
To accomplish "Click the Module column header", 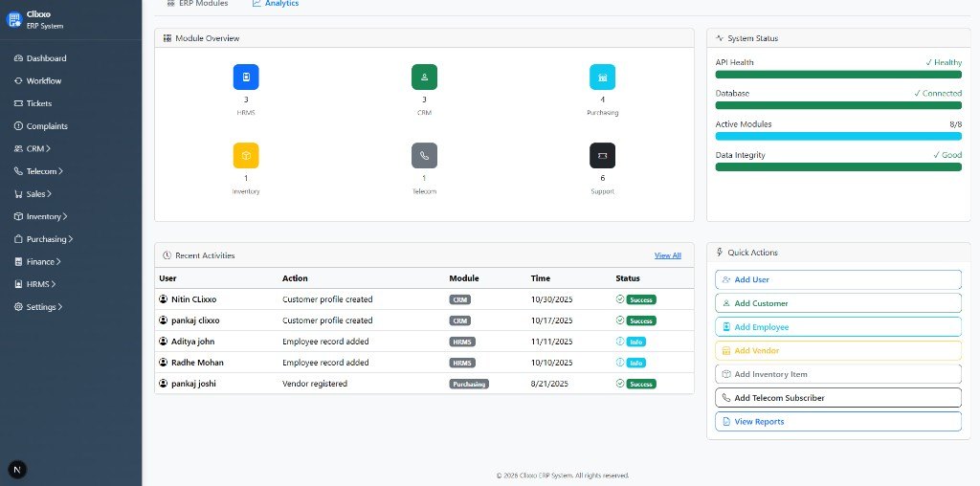I will click(464, 278).
